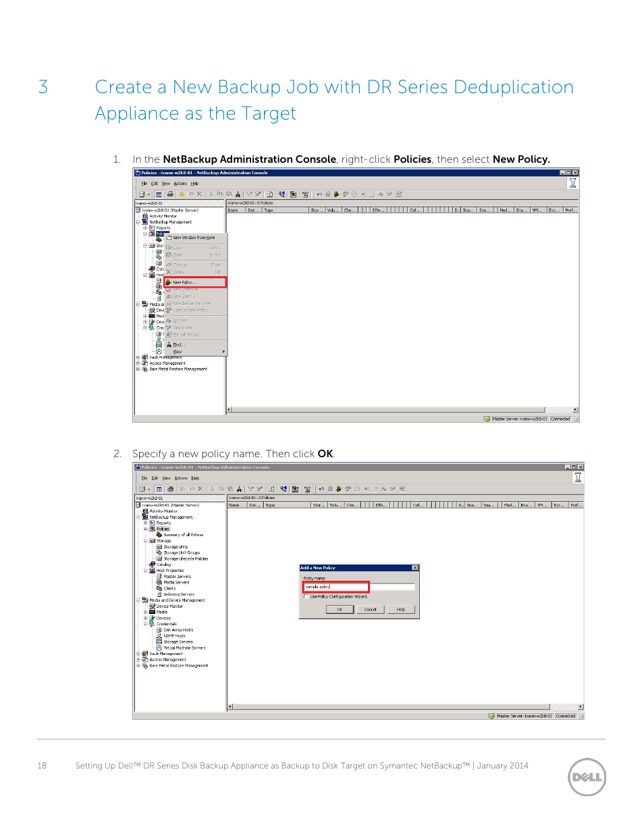Viewport: 644px width, 834px height.
Task: Click the Connected status in step 2 console
Action: (566, 716)
